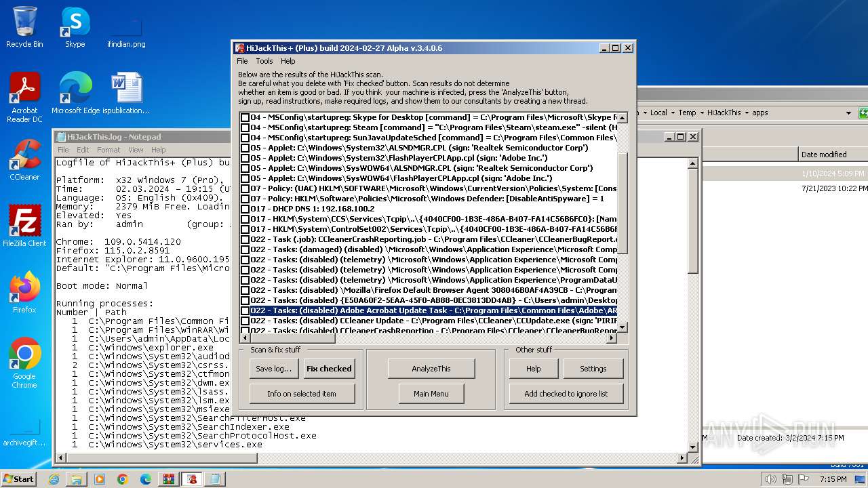
Task: Click Add checked to ignore list
Action: pos(566,394)
